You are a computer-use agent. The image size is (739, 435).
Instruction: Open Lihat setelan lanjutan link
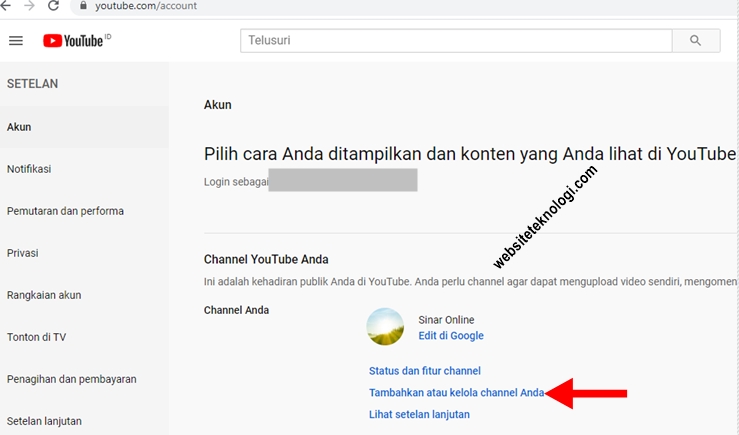(x=419, y=414)
